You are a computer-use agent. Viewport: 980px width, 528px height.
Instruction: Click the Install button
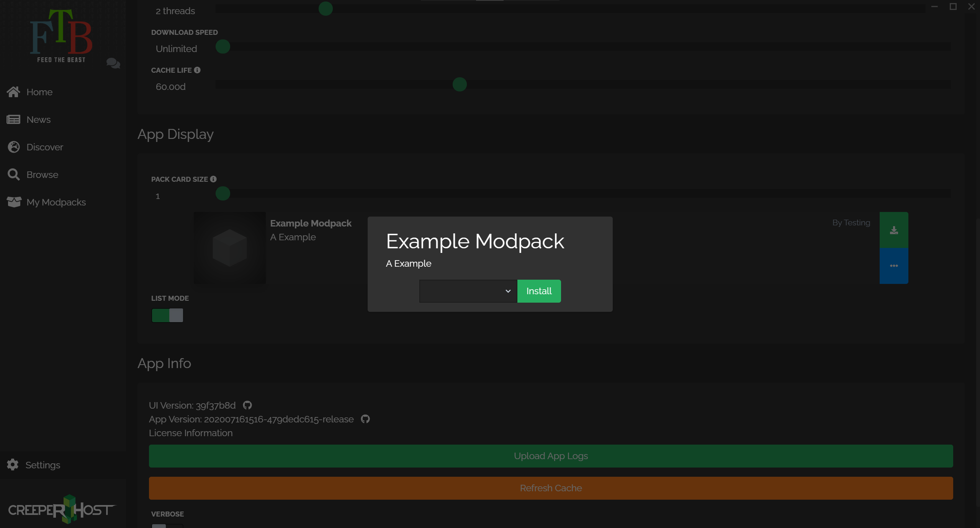coord(539,291)
